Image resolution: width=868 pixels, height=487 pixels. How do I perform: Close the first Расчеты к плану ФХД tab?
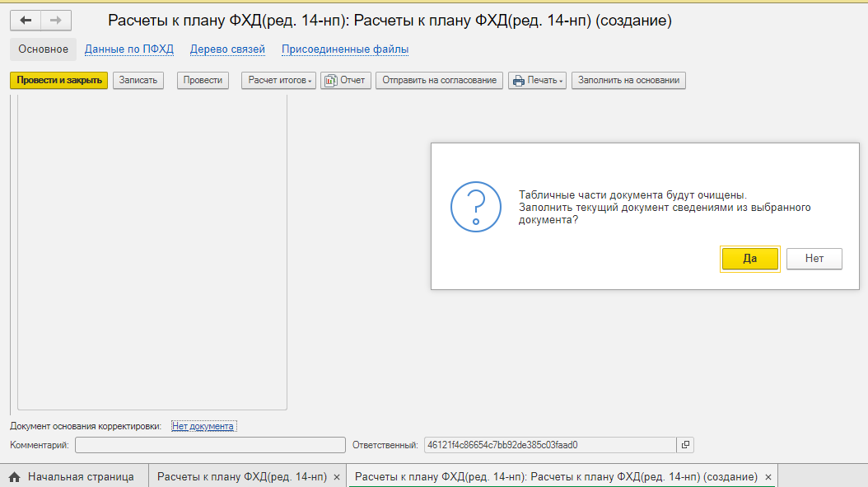pyautogui.click(x=337, y=477)
